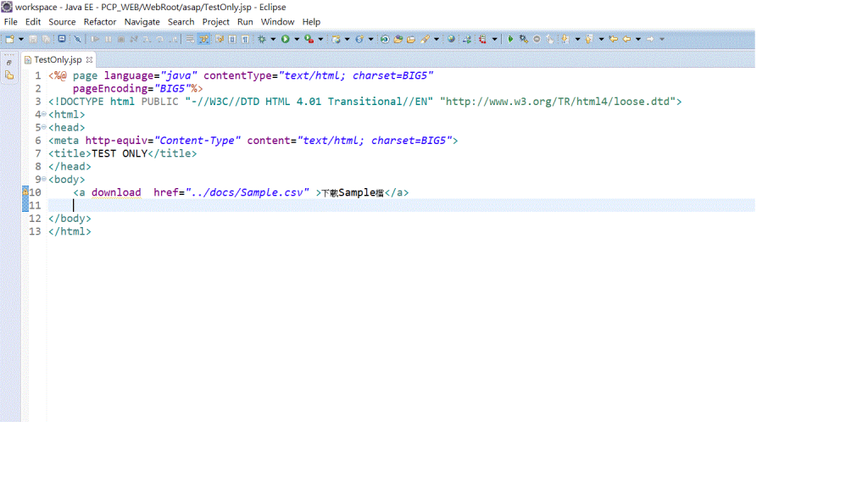Open the Debug configurations dropdown arrow
The height and width of the screenshot is (488, 868).
pyautogui.click(x=273, y=39)
